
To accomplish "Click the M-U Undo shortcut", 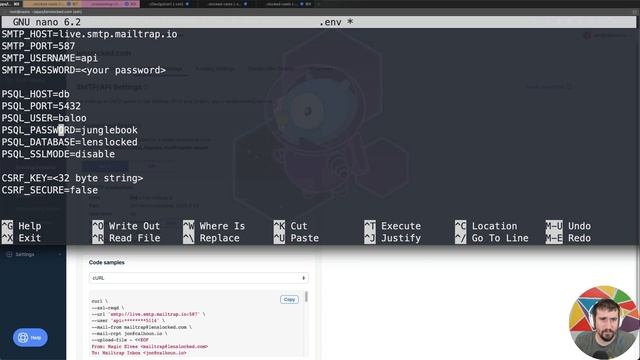I will 568,226.
